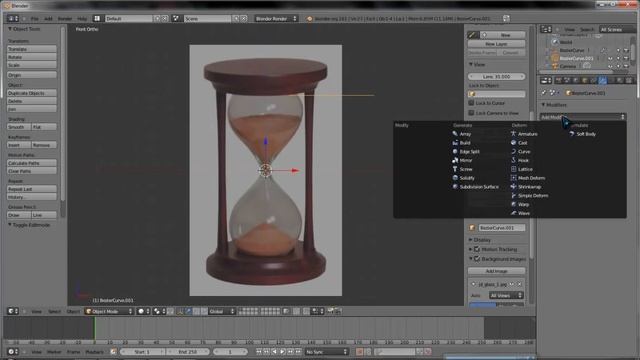Add the Mirror modifier

click(462, 160)
